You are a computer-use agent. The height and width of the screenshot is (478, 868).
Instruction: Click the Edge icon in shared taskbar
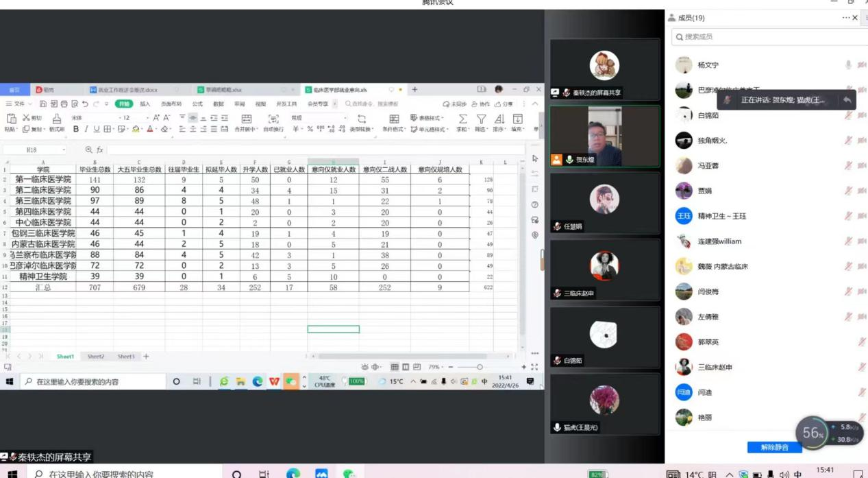click(258, 381)
